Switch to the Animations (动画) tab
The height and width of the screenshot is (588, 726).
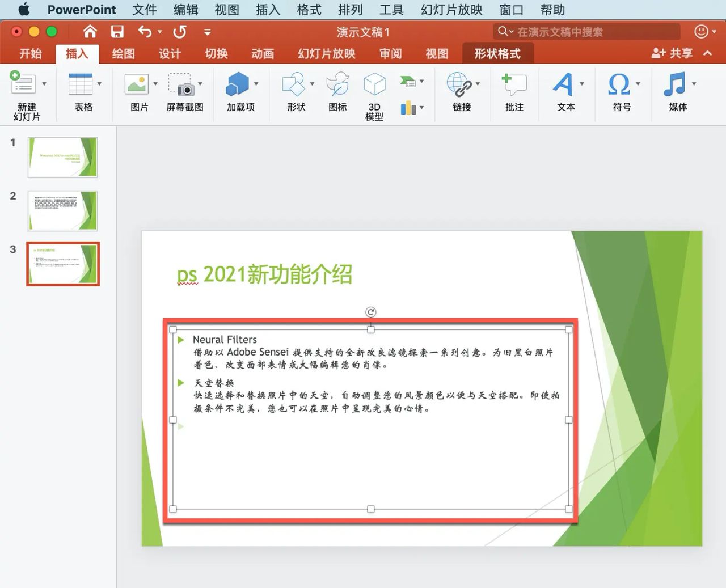click(x=263, y=53)
